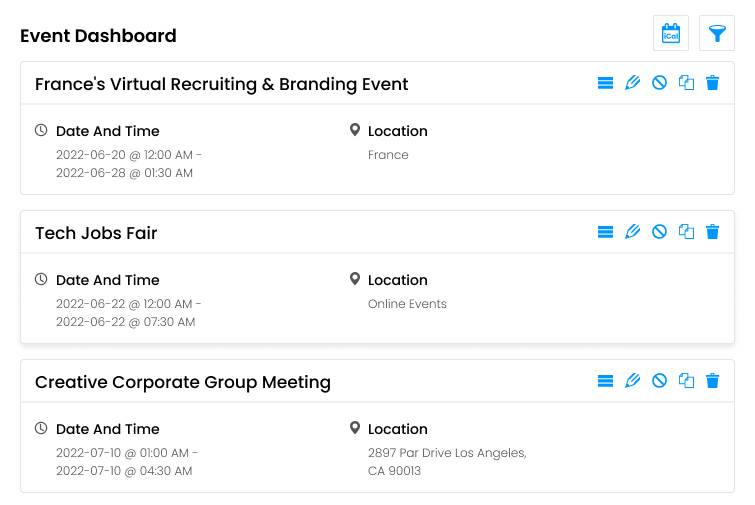Open France's Virtual Recruiting & Branding Event title
Screen dimensions: 755x505
(x=221, y=84)
